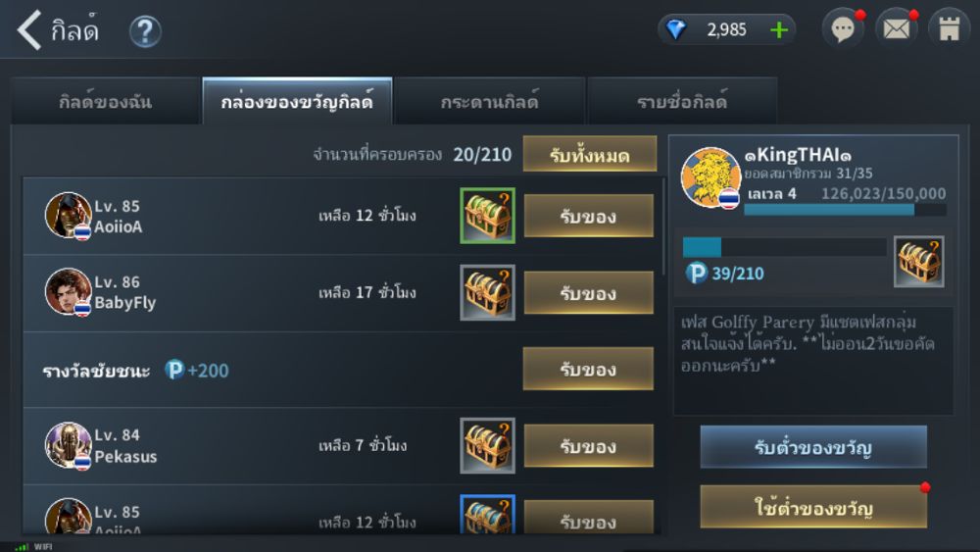Screen dimensions: 980x552
Task: Tap the 39/210 guild points progress bar
Action: click(x=784, y=247)
